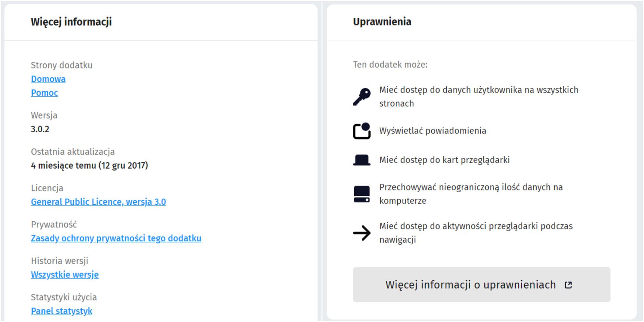This screenshot has height=322, width=644.
Task: Click the notifications permission icon
Action: click(362, 131)
